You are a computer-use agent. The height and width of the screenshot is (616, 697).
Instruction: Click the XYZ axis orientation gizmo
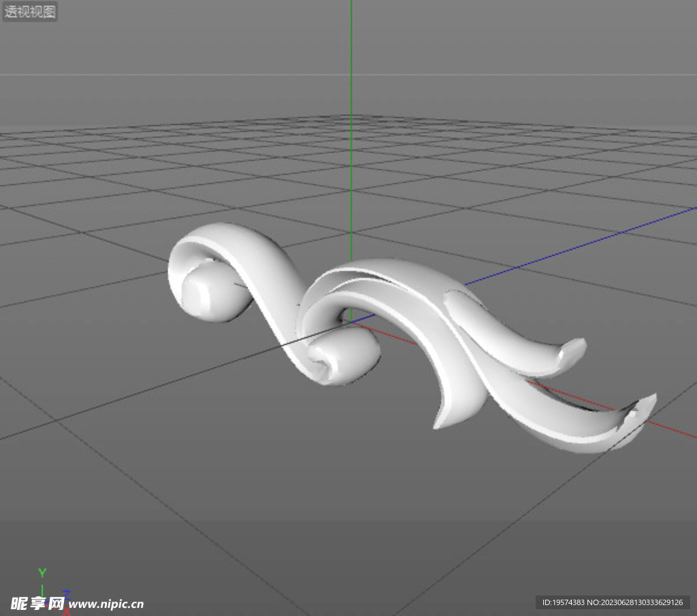pos(53,591)
